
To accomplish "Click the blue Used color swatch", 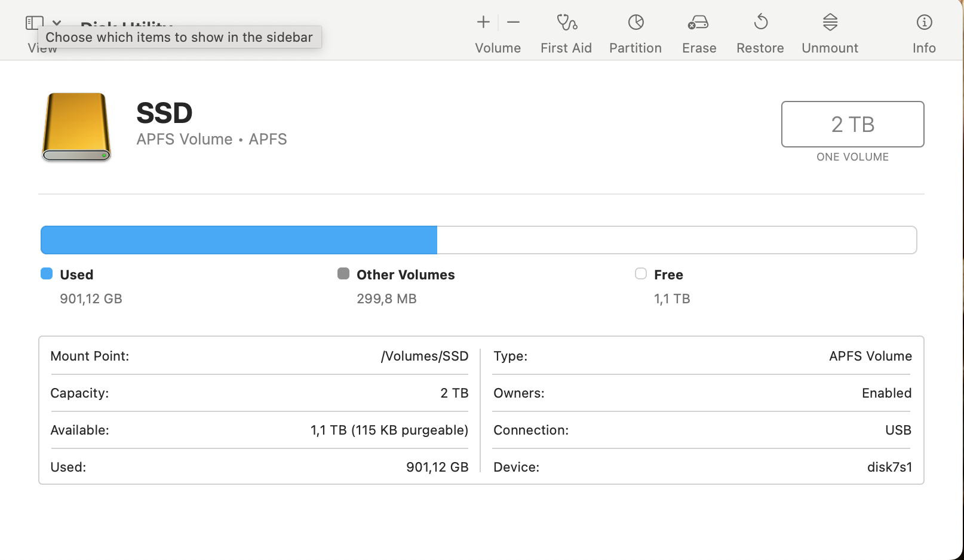I will [x=47, y=273].
